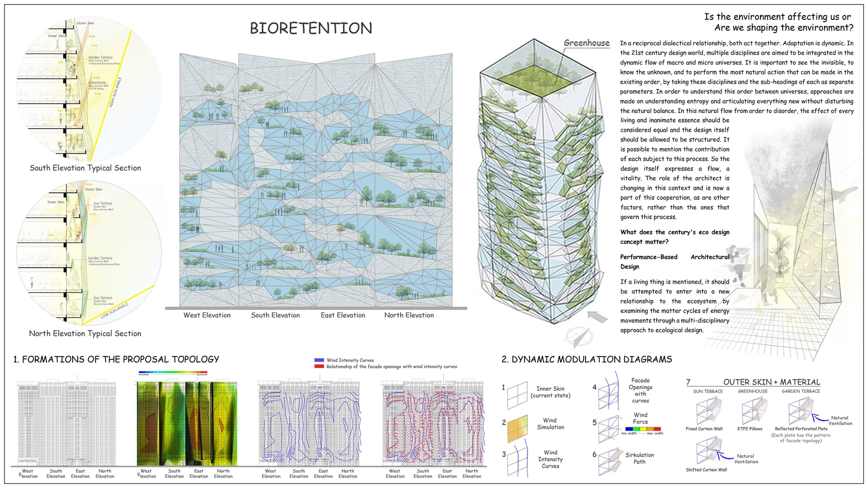Click the 'GREENHOUSE' column label under Outer Skin
Viewport: 868px width, 488px height.
point(753,391)
